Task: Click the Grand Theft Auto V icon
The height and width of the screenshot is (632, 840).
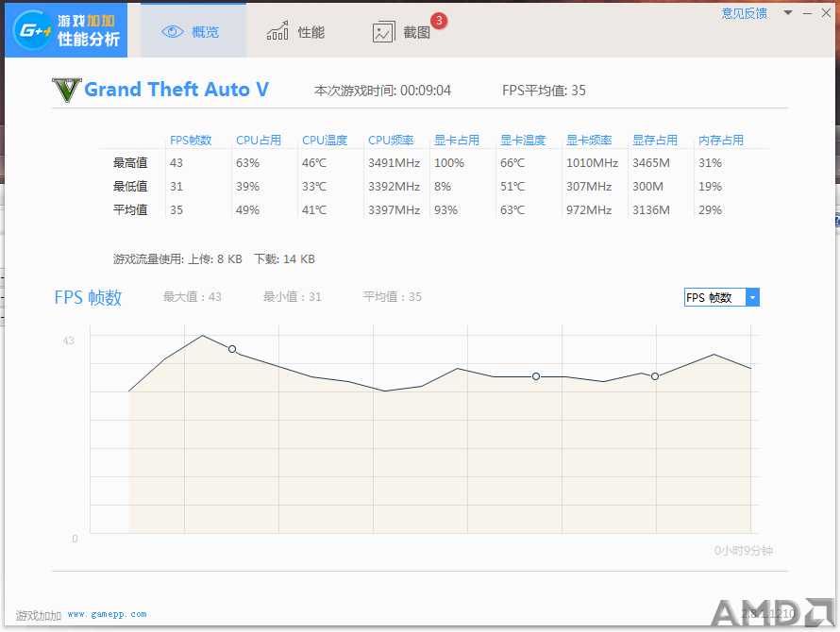Action: 66,90
